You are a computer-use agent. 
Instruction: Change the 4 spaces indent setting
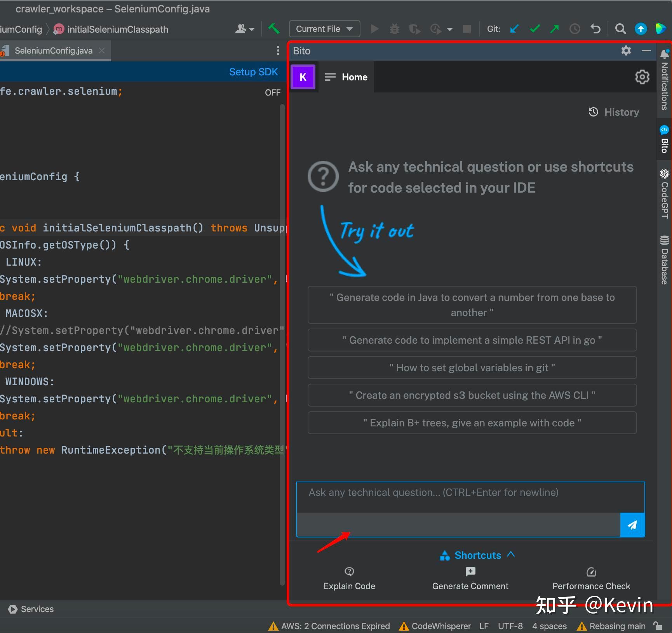[549, 626]
